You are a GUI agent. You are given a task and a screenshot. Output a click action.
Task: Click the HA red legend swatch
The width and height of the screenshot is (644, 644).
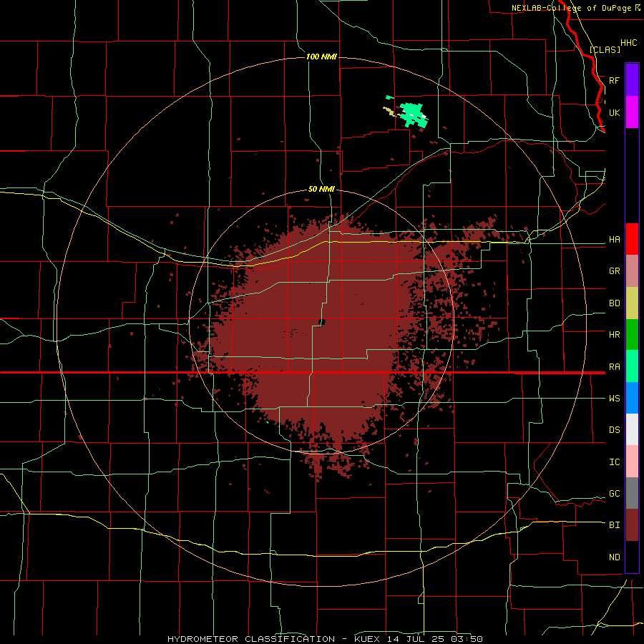(x=632, y=239)
